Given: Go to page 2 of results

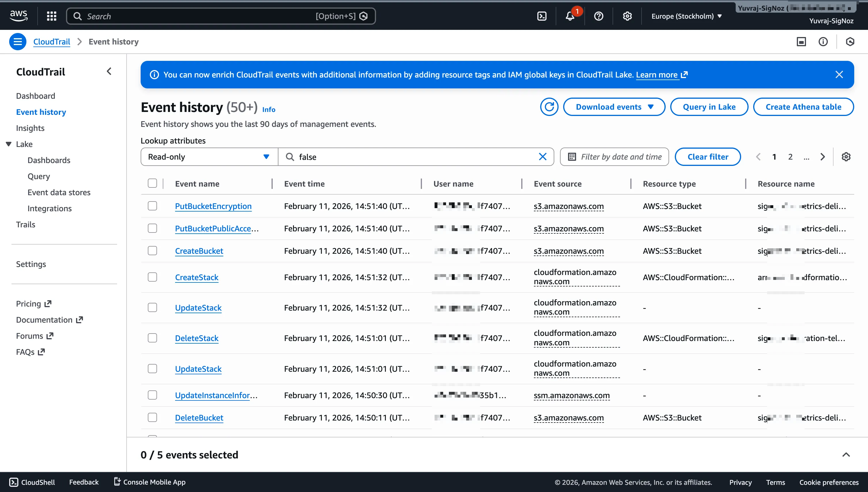Looking at the screenshot, I should [790, 156].
